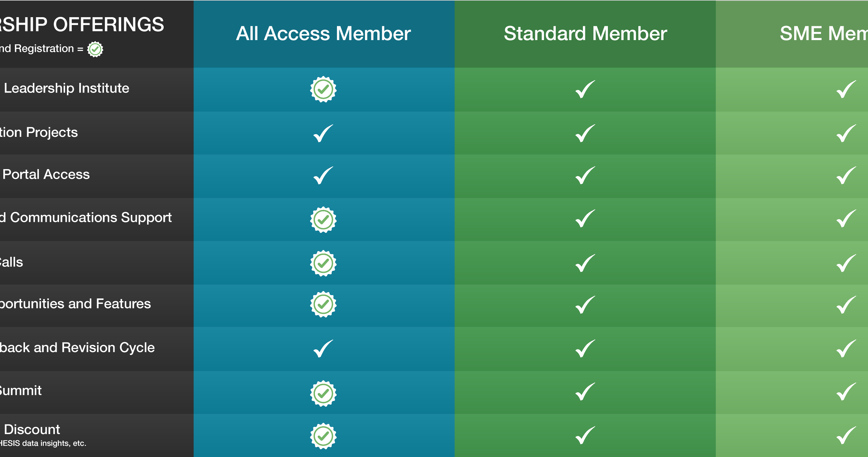Image resolution: width=868 pixels, height=457 pixels.
Task: Click SME Member checkmark in Discount row
Action: click(x=846, y=435)
